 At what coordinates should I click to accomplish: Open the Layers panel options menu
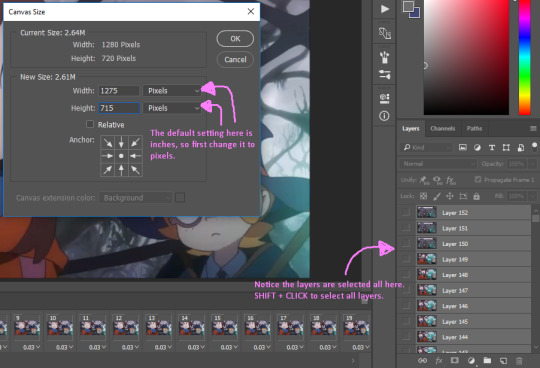tap(533, 128)
